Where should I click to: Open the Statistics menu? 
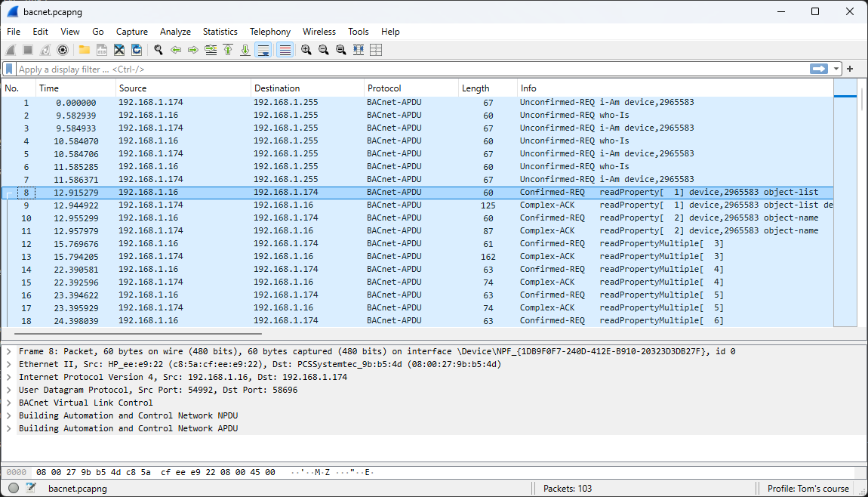click(x=220, y=32)
